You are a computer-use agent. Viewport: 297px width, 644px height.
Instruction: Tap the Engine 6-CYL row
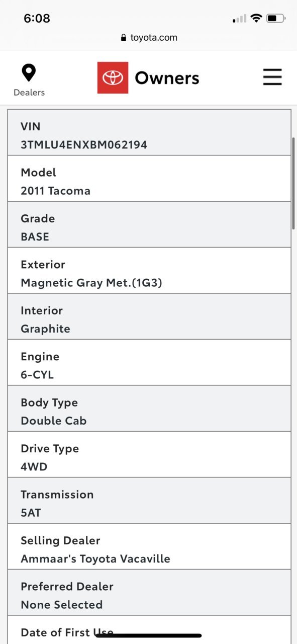pos(149,363)
